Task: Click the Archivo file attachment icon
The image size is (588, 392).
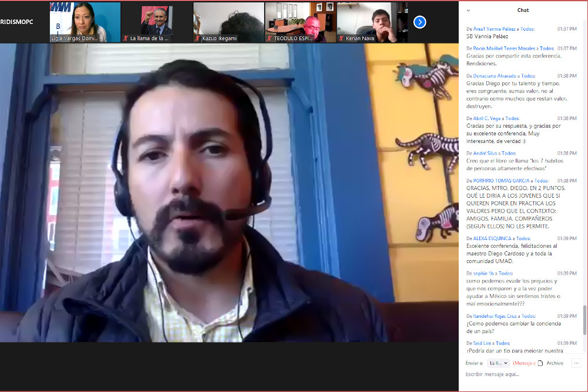Action: tap(540, 363)
